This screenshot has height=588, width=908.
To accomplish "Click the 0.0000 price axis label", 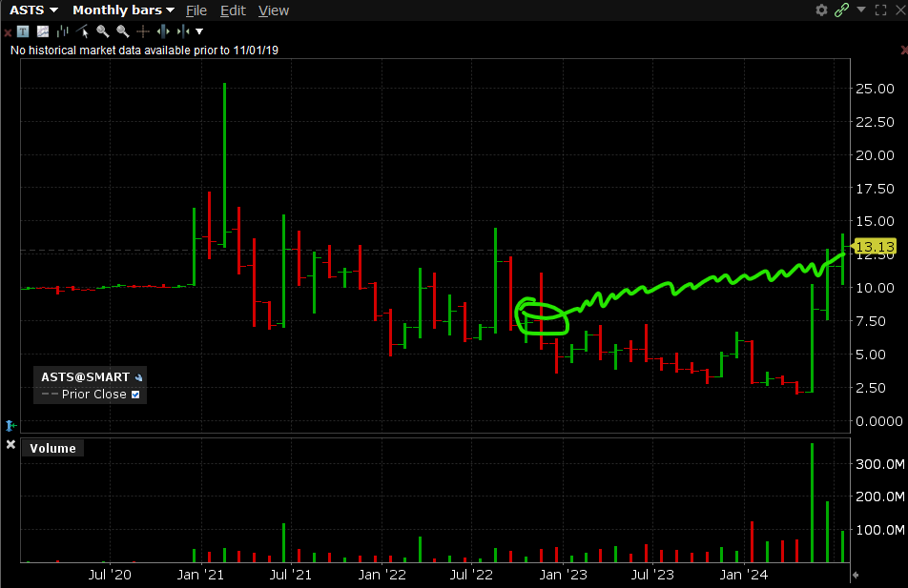I will tap(879, 421).
